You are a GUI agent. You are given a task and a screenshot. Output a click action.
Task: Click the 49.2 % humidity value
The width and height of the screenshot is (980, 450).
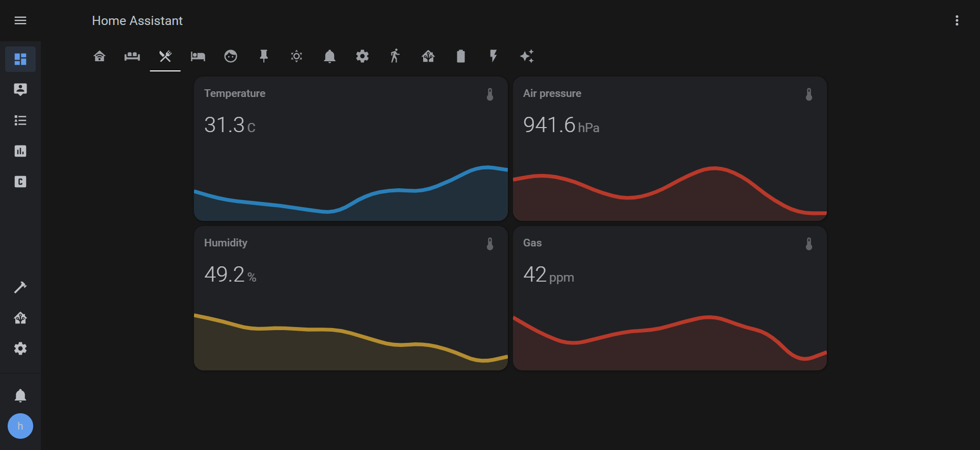click(x=230, y=274)
